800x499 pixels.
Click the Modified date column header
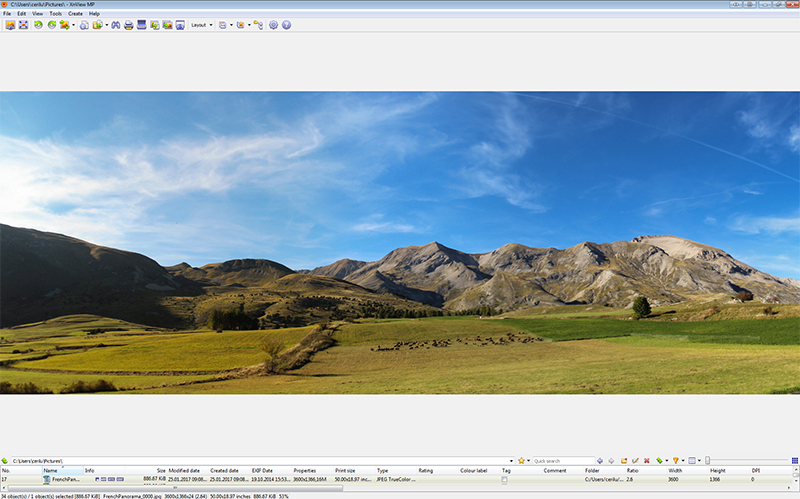pyautogui.click(x=185, y=470)
